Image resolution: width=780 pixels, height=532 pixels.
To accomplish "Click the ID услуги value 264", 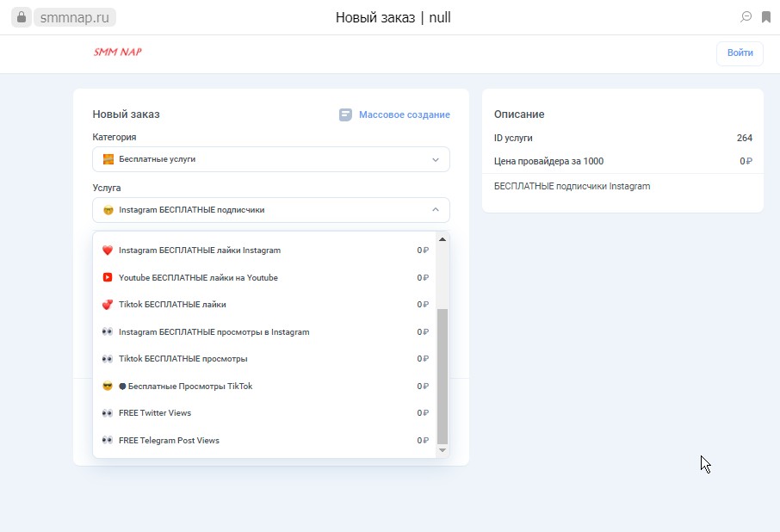I will 744,139.
